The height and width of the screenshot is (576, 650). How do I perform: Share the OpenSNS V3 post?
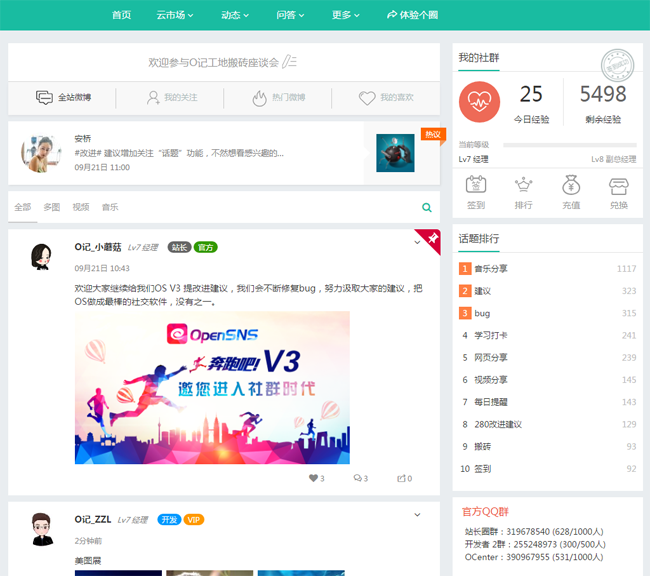401,478
